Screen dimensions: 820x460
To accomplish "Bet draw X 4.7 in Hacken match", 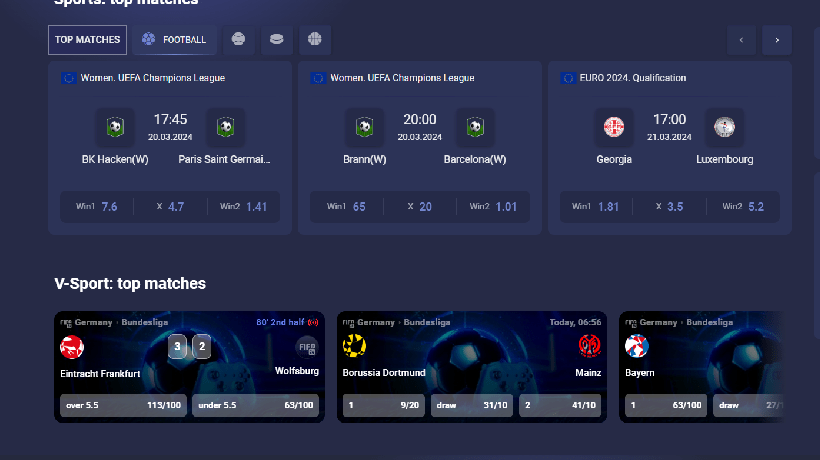I will (x=170, y=207).
